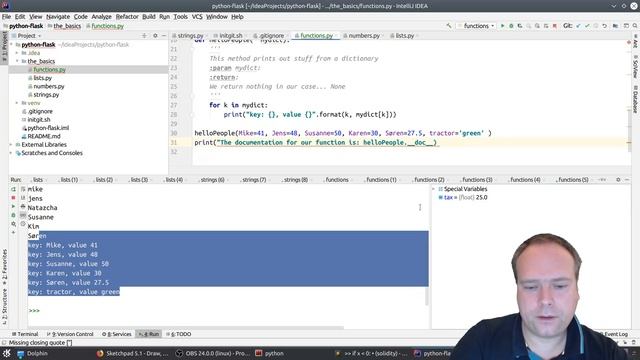Select tax variable in variables pane
Screen dimensions: 640x360
click(x=463, y=198)
